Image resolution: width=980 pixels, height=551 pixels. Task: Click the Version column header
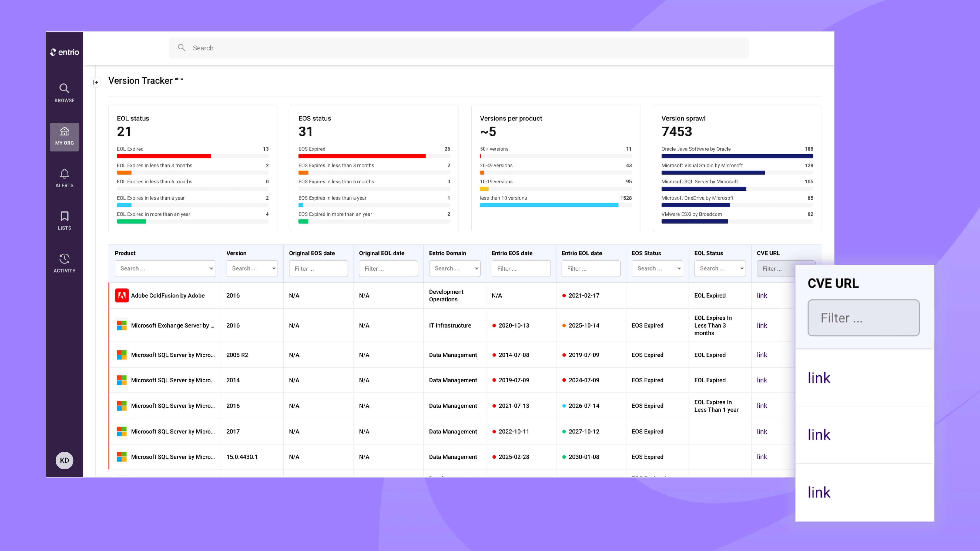[x=236, y=253]
